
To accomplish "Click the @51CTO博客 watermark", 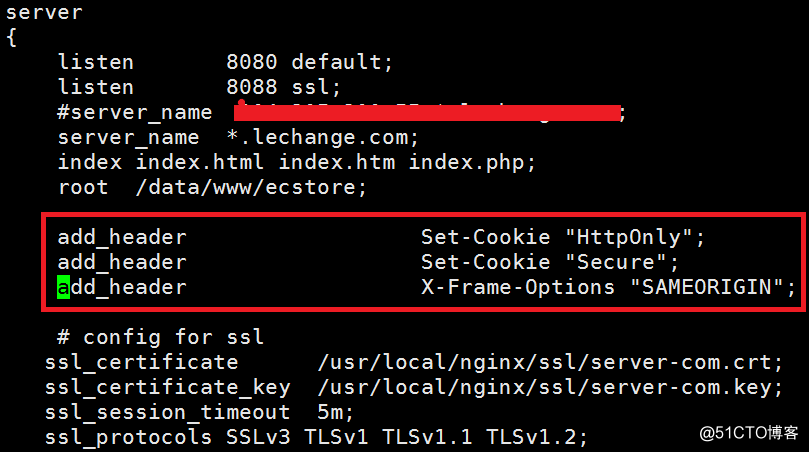I will tap(749, 433).
